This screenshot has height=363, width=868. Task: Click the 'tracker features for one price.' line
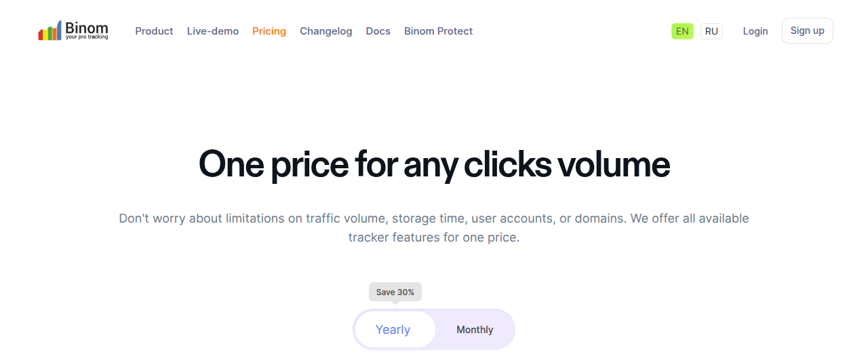pos(434,237)
